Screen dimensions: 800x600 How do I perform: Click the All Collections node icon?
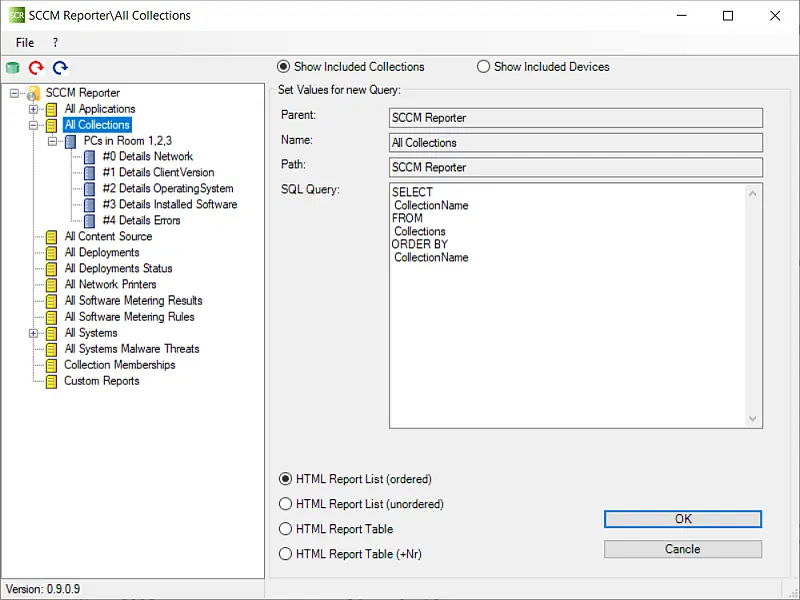(52, 125)
